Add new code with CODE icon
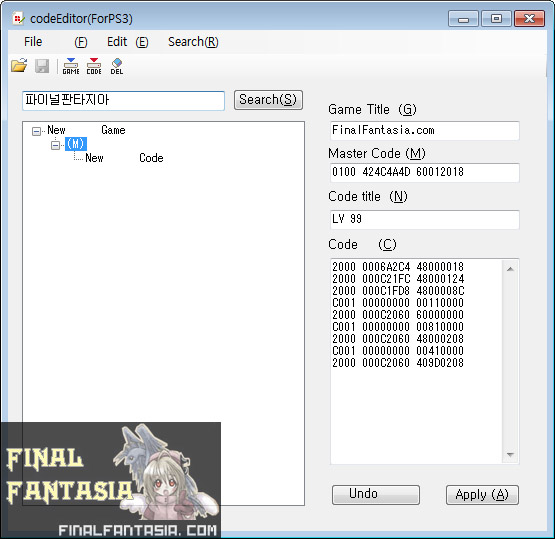Viewport: 555px width, 539px height. click(x=94, y=66)
